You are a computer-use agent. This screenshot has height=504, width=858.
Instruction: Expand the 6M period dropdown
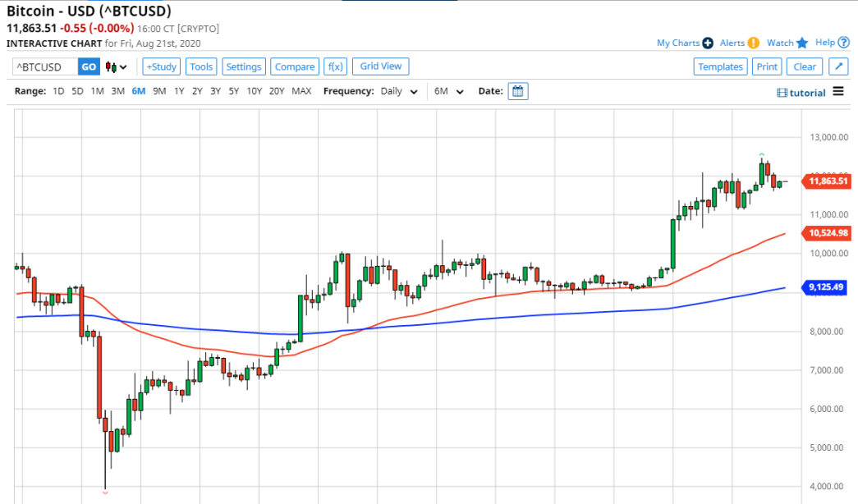(x=448, y=91)
